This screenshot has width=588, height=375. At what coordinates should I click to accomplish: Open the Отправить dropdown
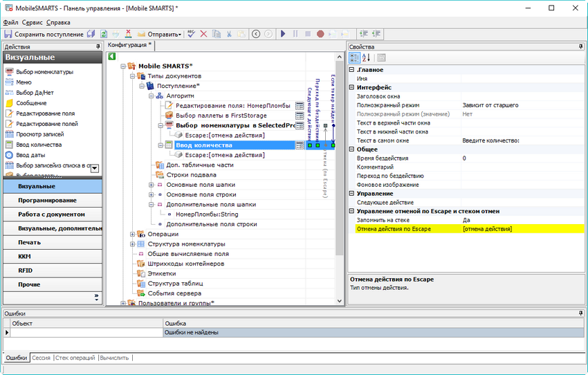coord(159,34)
